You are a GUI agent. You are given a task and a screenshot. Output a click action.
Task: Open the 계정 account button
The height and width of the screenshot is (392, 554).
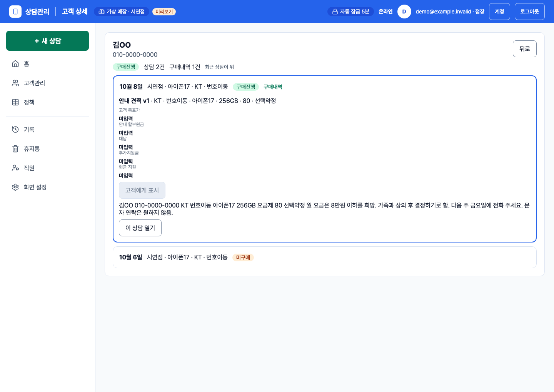(x=499, y=12)
